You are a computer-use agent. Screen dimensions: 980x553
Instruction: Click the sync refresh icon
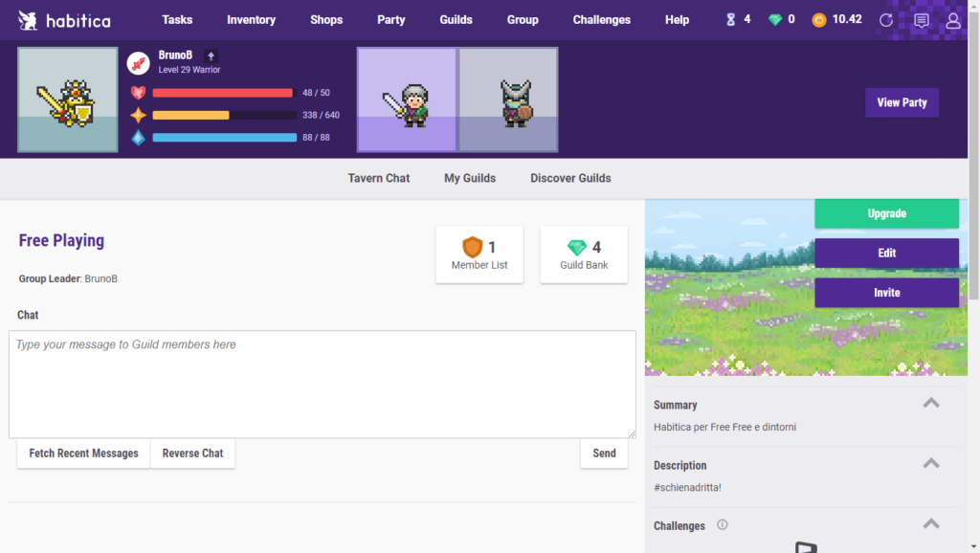pyautogui.click(x=886, y=20)
